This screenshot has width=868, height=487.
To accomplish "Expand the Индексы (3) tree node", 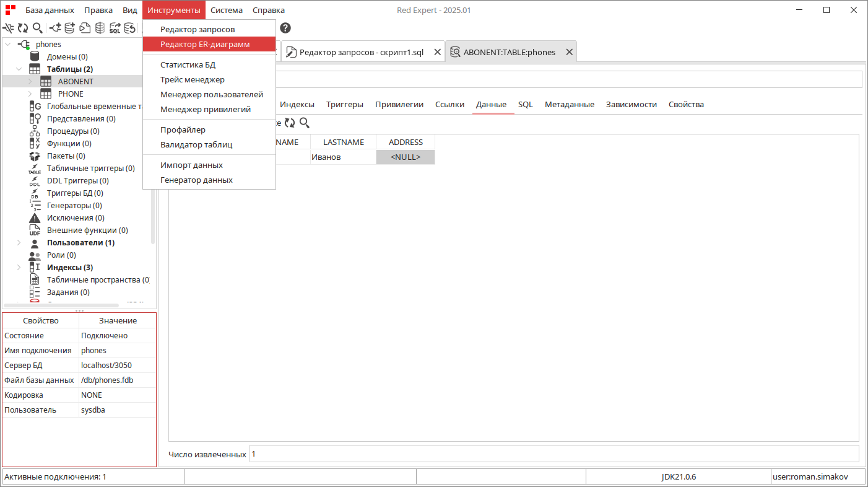I will point(19,267).
